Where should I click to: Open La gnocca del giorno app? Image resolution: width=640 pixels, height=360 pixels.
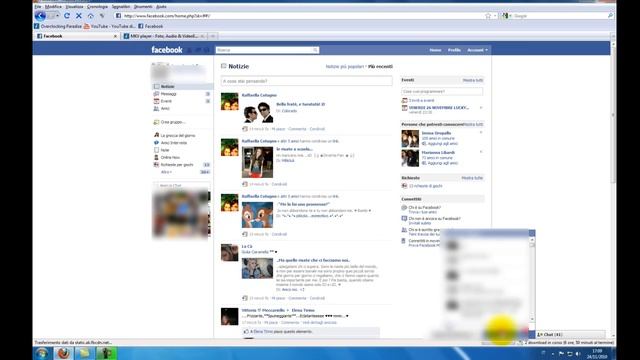click(174, 136)
